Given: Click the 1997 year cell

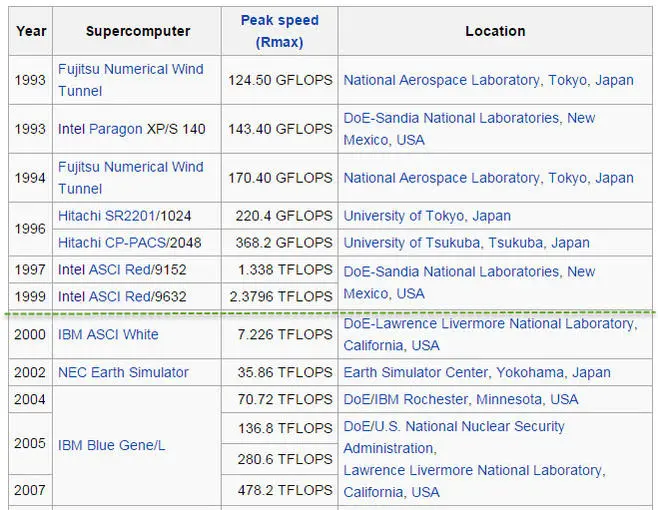Looking at the screenshot, I should 31,269.
